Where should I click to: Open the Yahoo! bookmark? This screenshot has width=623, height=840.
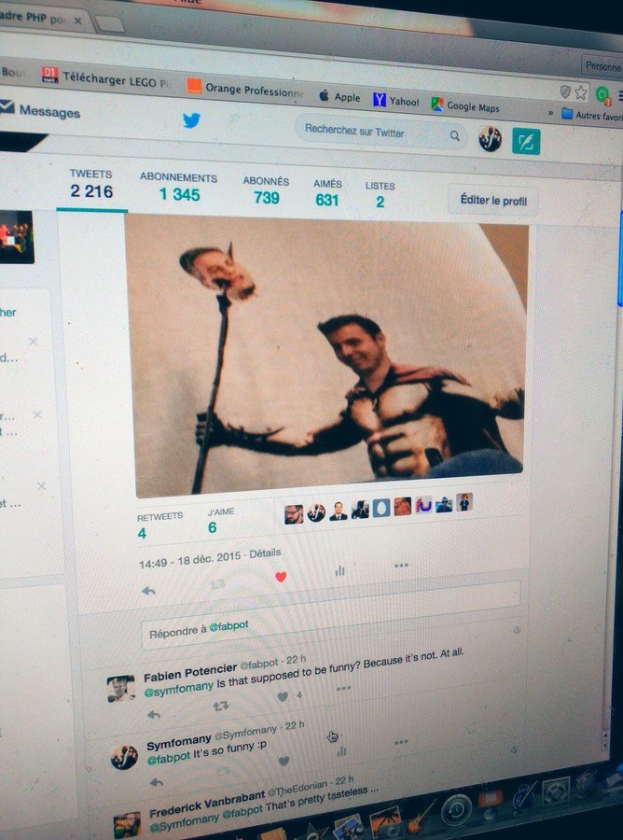pos(396,100)
